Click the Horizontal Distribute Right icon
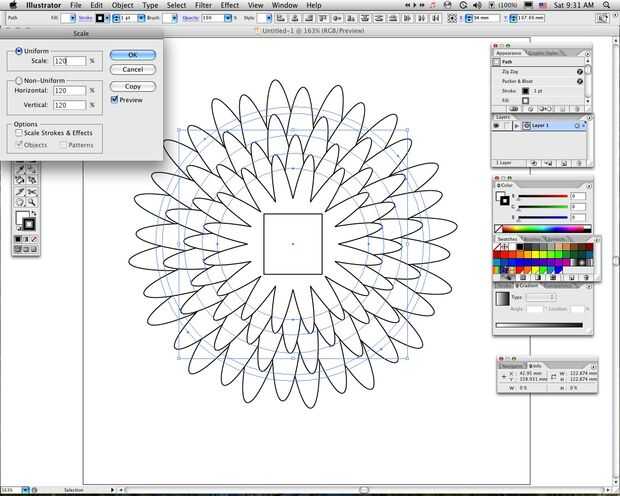This screenshot has width=620, height=496. 435,18
